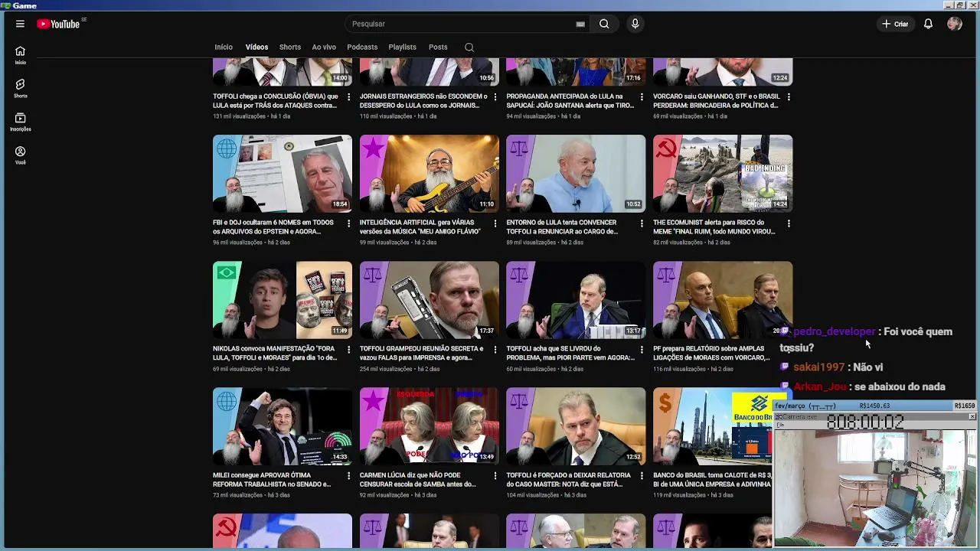Open options menu for NIKOLAS convoca video
This screenshot has height=551, width=980.
coord(348,350)
